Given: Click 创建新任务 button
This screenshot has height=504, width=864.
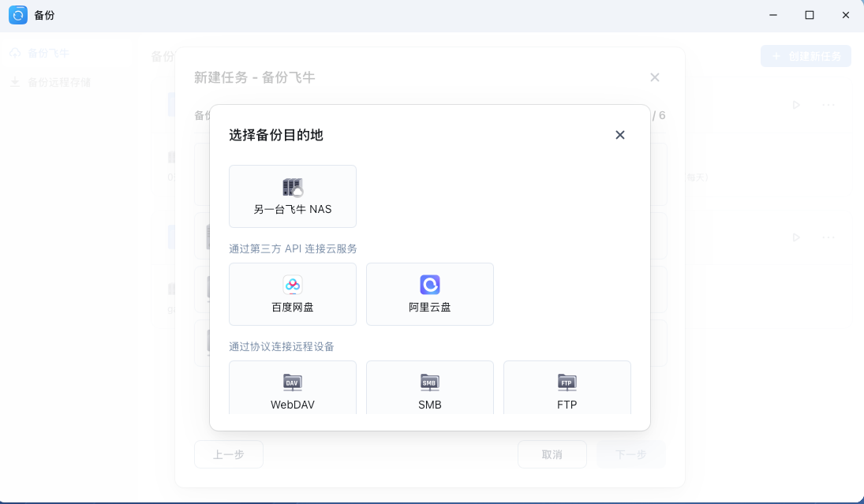Looking at the screenshot, I should [806, 56].
